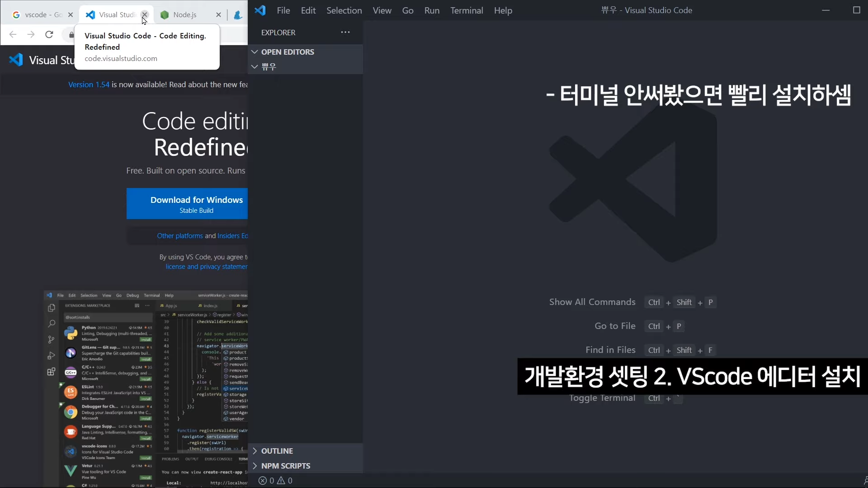Go back in the browser

(13, 34)
